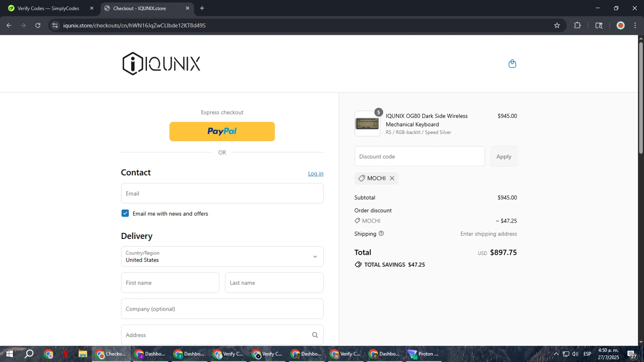Click the address search magnifier icon
The image size is (644, 362).
(315, 335)
